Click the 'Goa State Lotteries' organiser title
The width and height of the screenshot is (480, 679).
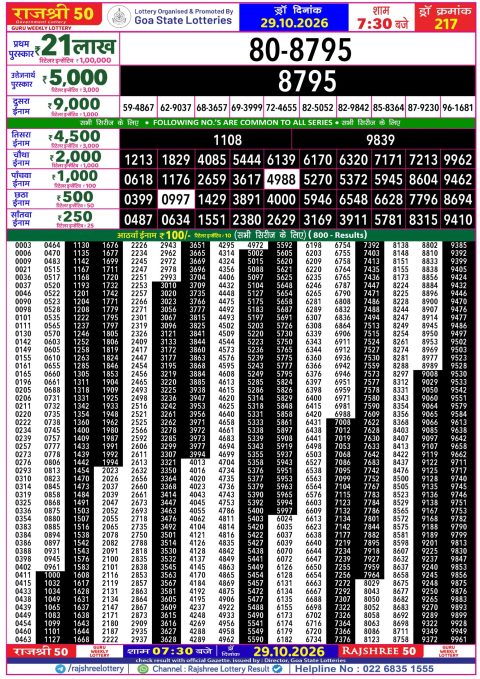[183, 20]
